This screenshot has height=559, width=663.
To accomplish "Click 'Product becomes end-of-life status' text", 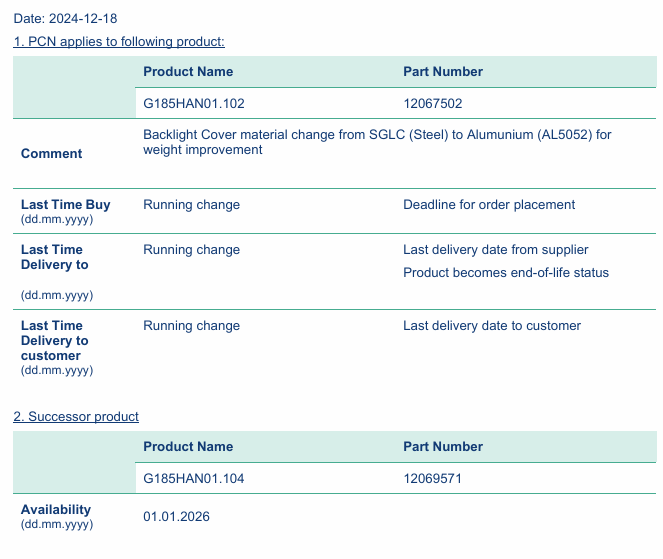I will pyautogui.click(x=506, y=273).
